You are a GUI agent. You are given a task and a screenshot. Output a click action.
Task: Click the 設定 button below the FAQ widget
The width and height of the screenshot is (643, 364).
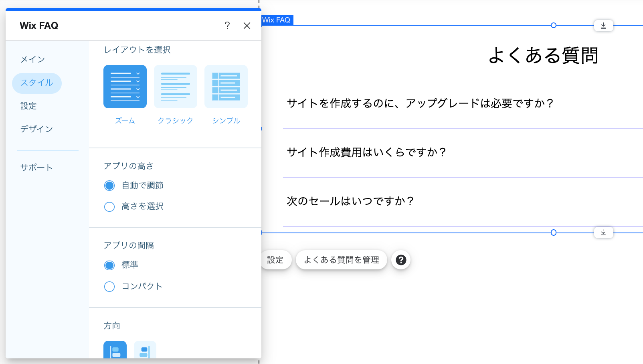[x=276, y=260]
